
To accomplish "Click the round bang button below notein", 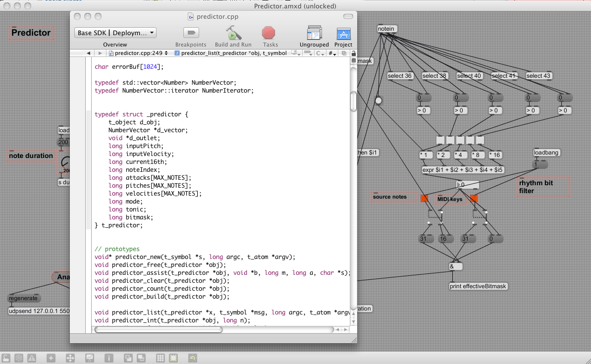I will click(378, 101).
